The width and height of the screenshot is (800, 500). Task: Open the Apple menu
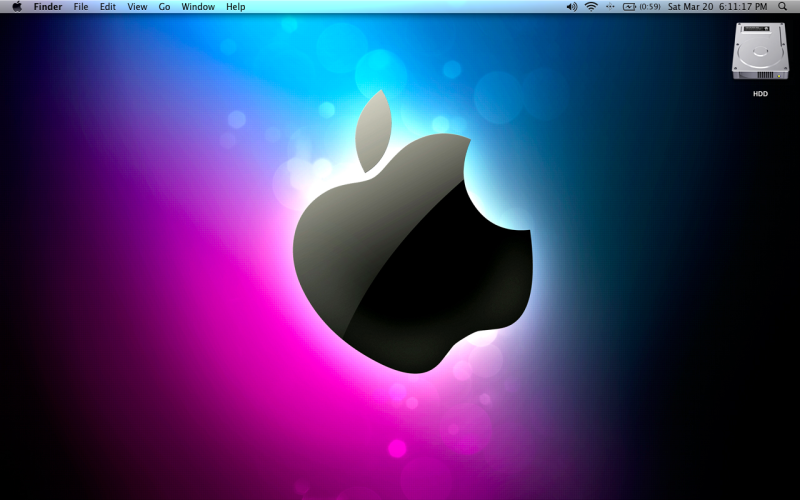(x=17, y=7)
